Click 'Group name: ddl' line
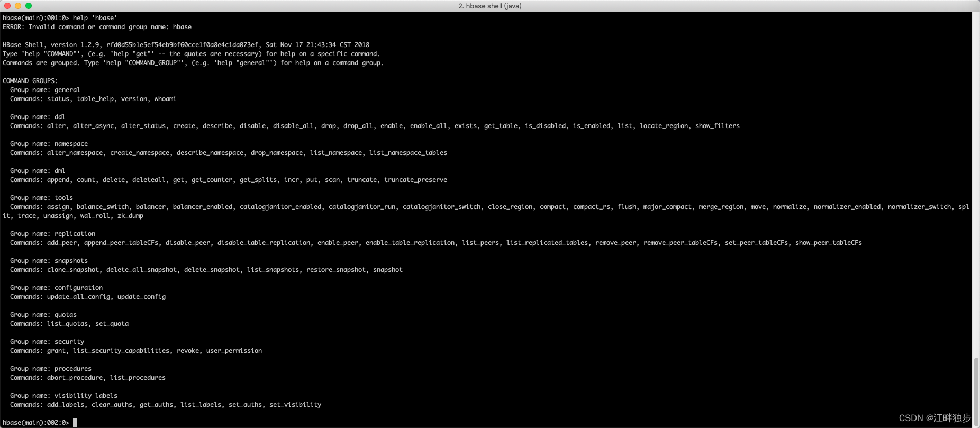 tap(38, 117)
